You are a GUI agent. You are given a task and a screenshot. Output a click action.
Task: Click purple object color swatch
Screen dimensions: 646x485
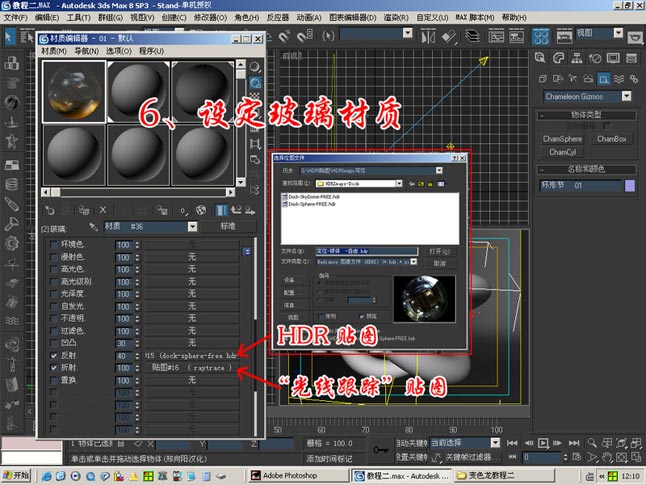pos(630,186)
